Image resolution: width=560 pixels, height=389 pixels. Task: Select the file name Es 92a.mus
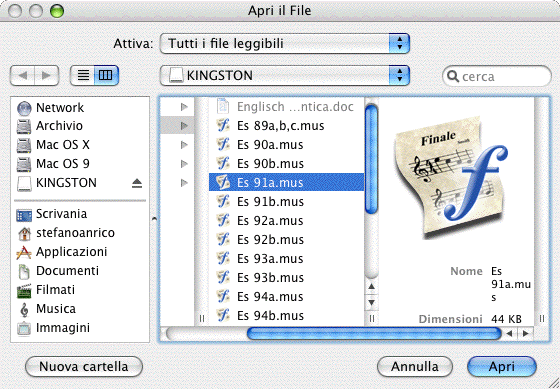point(270,220)
